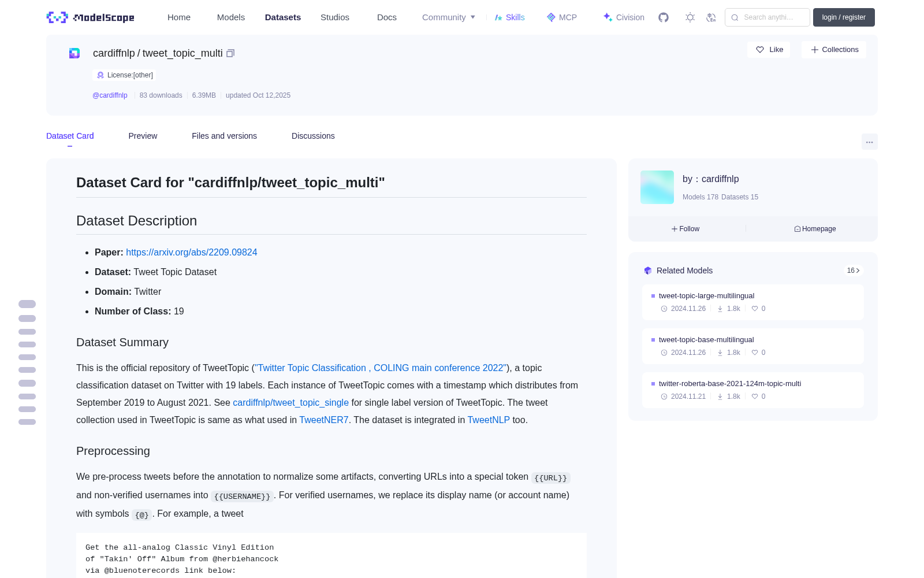Click the '83 downloads' text
Viewport: 924px width, 578px height.
tap(161, 95)
